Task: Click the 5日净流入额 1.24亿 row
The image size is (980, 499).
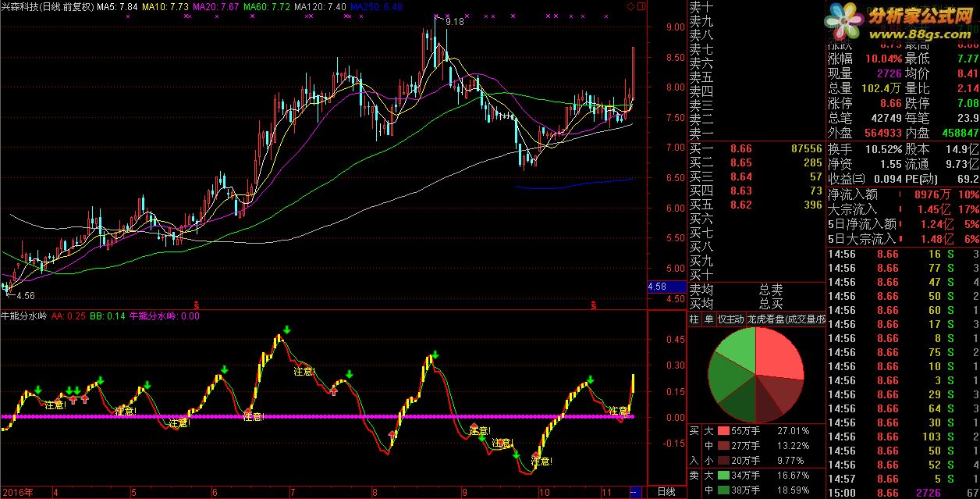Action: [x=904, y=224]
